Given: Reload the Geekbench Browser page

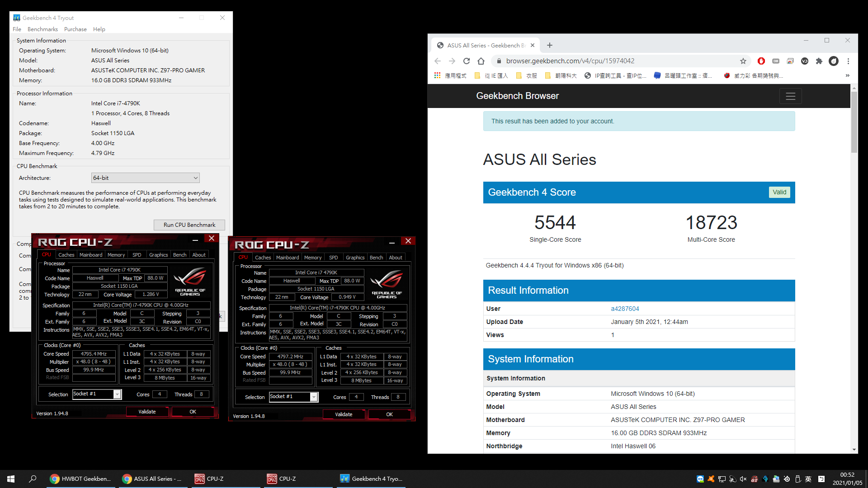Looking at the screenshot, I should [x=467, y=61].
